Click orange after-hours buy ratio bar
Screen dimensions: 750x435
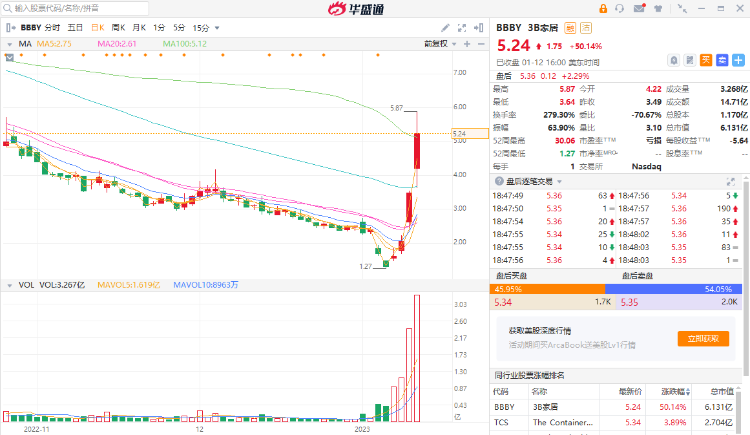pos(547,289)
